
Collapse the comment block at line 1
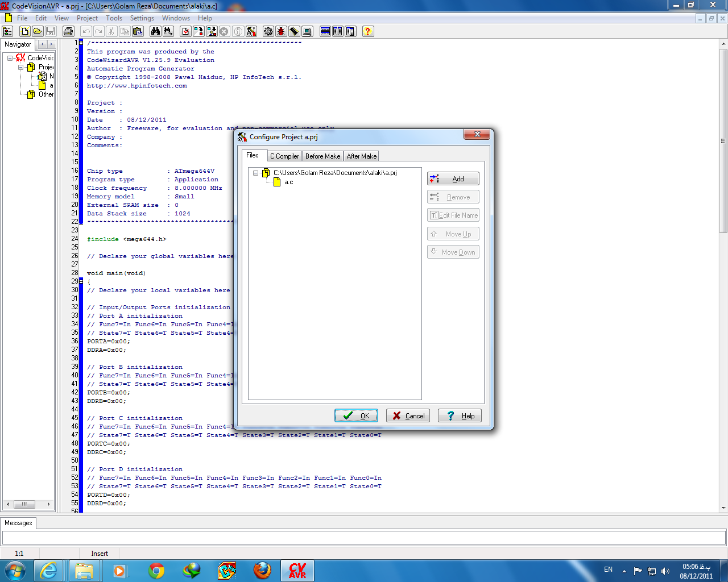point(81,43)
